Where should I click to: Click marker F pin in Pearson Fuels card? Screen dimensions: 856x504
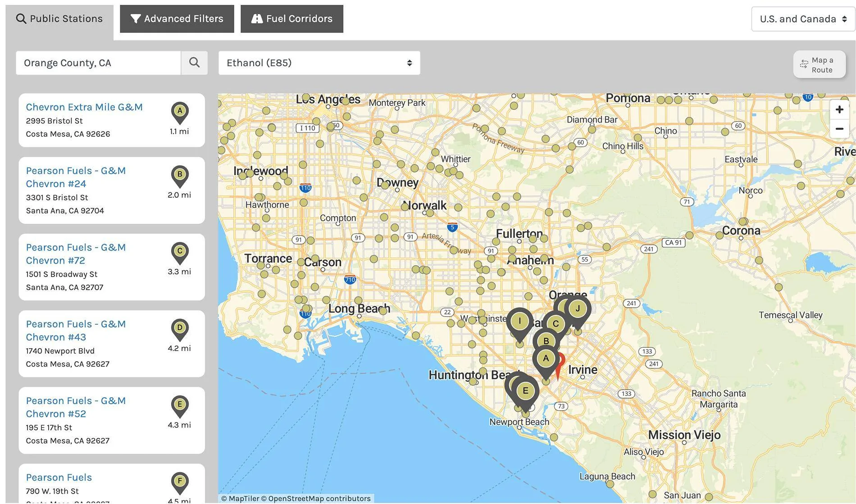coord(180,483)
